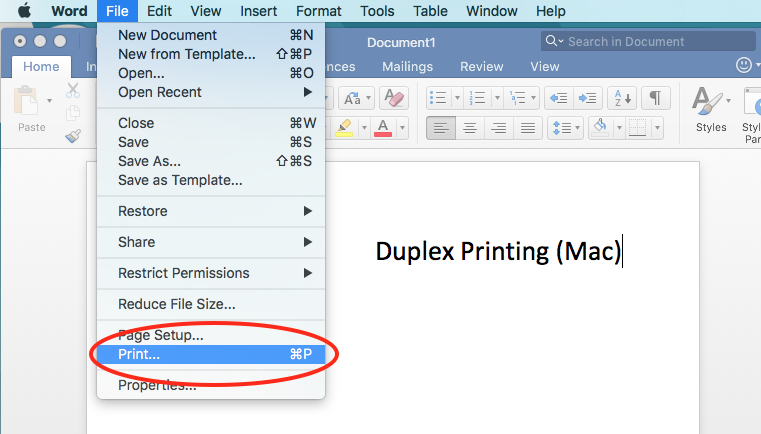Open the Word application menu

(69, 11)
